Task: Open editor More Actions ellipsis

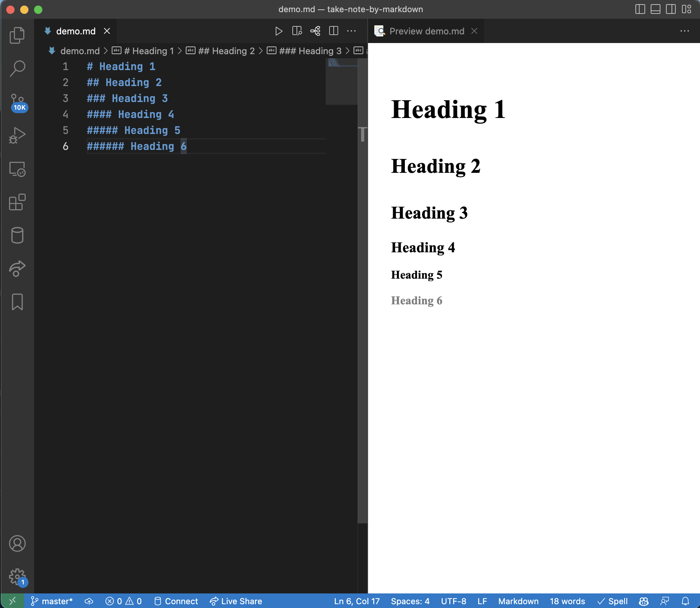Action: click(x=351, y=31)
